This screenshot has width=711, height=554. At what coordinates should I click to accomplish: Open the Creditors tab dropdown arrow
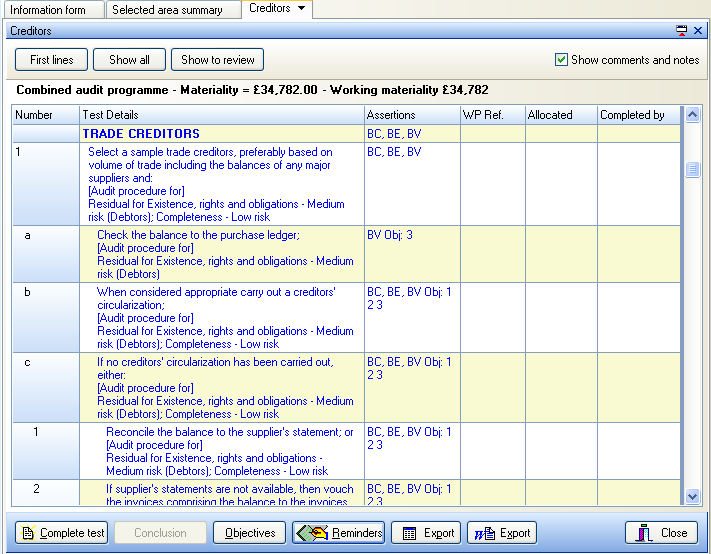pyautogui.click(x=302, y=8)
